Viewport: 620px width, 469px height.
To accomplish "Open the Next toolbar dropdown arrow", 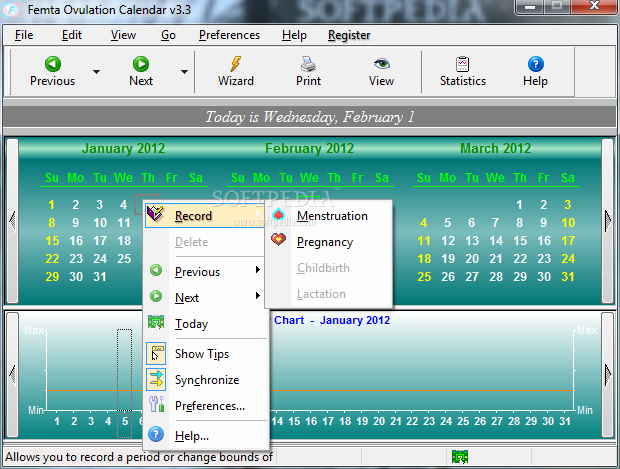I will [184, 72].
